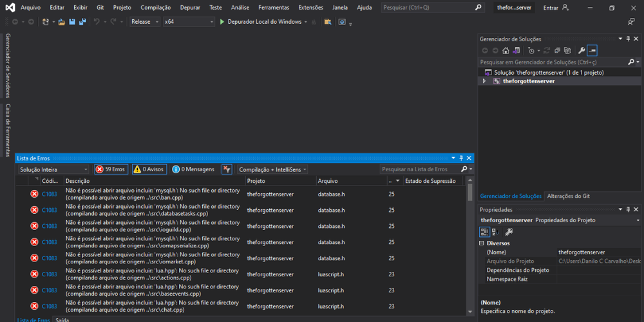Viewport: 644px width, 322px height.
Task: Click the Save All toolbar icon
Action: (x=82, y=21)
